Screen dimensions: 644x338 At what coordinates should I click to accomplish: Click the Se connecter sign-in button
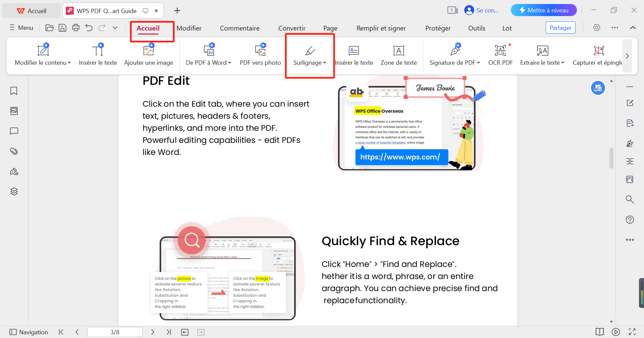tap(482, 10)
